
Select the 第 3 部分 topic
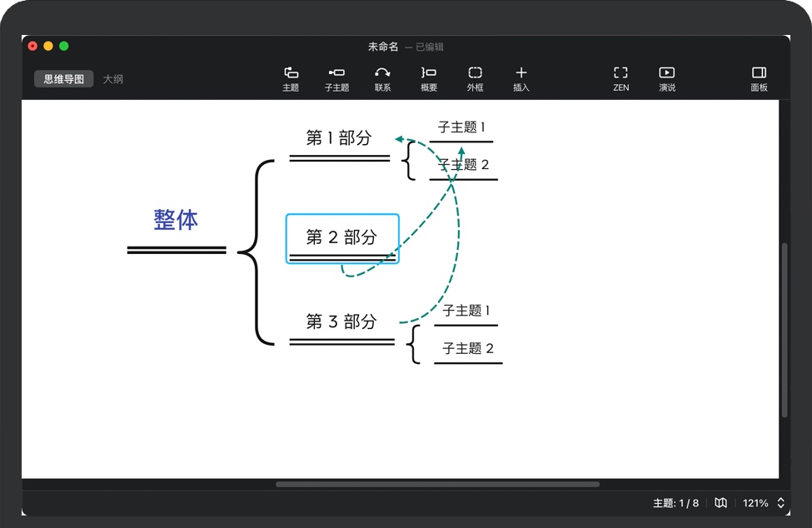[341, 321]
